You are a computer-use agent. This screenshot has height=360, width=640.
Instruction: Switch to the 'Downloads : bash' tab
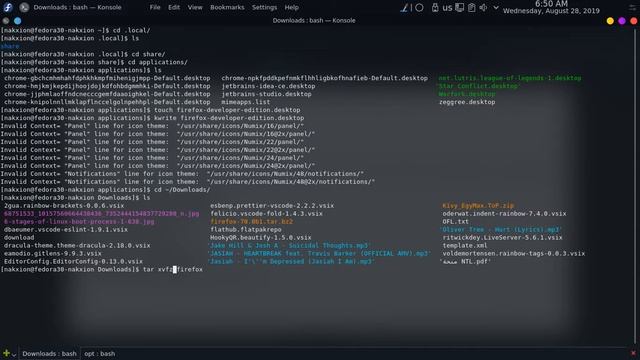tap(49, 353)
